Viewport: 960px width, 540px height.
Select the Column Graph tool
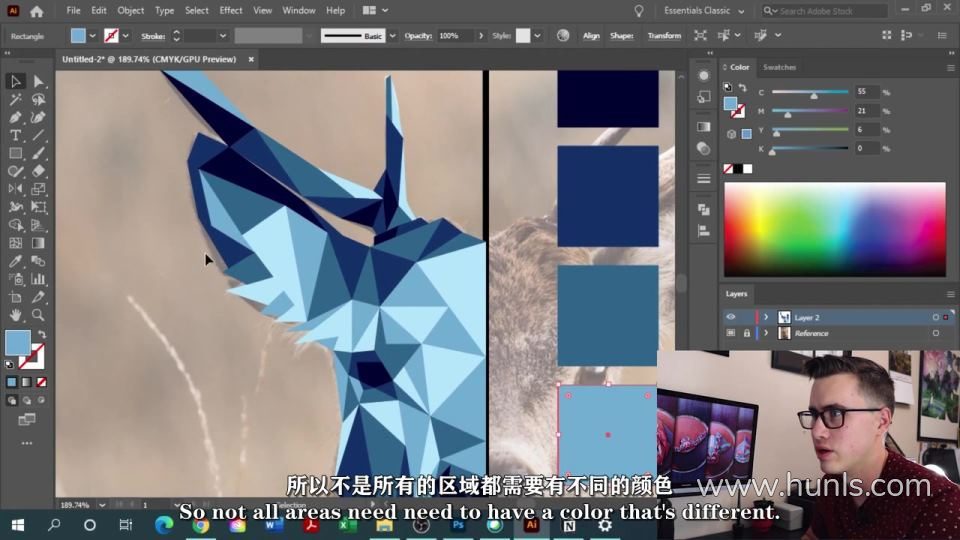tap(38, 279)
